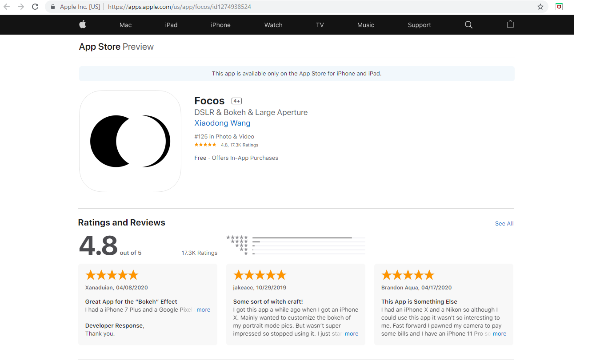Open the iPad menu item
This screenshot has width=592, height=364.
171,25
